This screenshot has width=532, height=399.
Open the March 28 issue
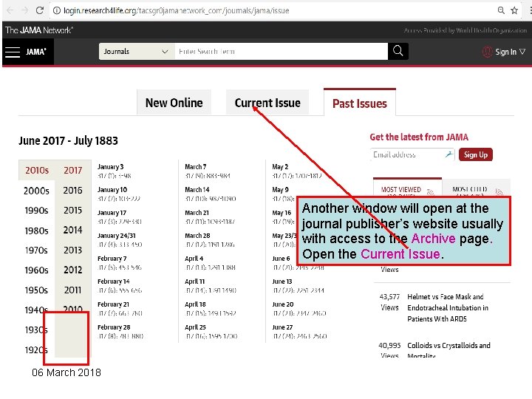[197, 236]
